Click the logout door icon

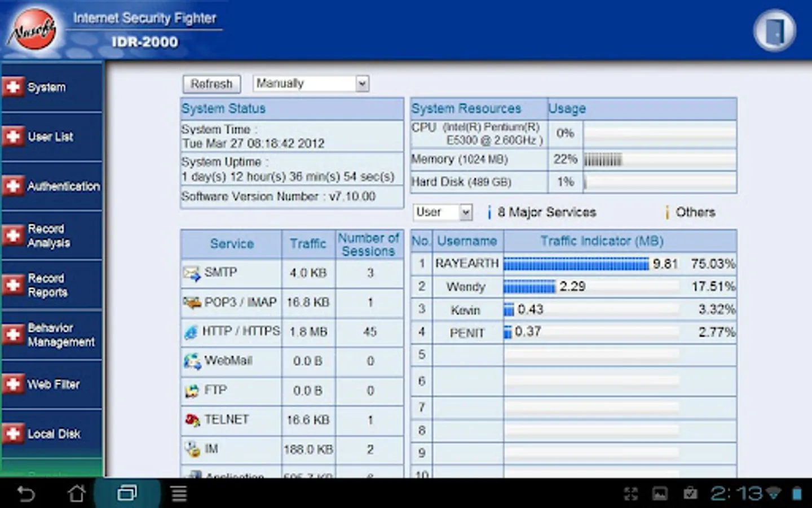click(x=775, y=31)
